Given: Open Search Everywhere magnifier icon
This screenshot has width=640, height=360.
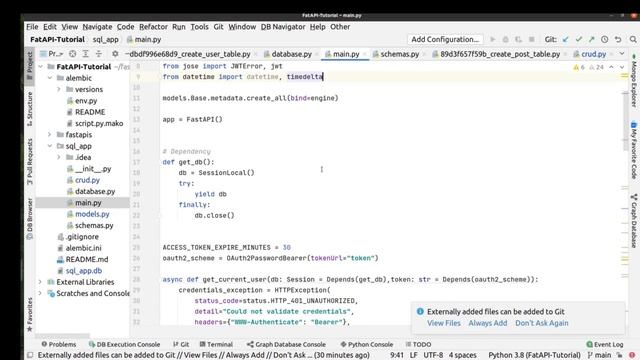Looking at the screenshot, I should pyautogui.click(x=633, y=40).
